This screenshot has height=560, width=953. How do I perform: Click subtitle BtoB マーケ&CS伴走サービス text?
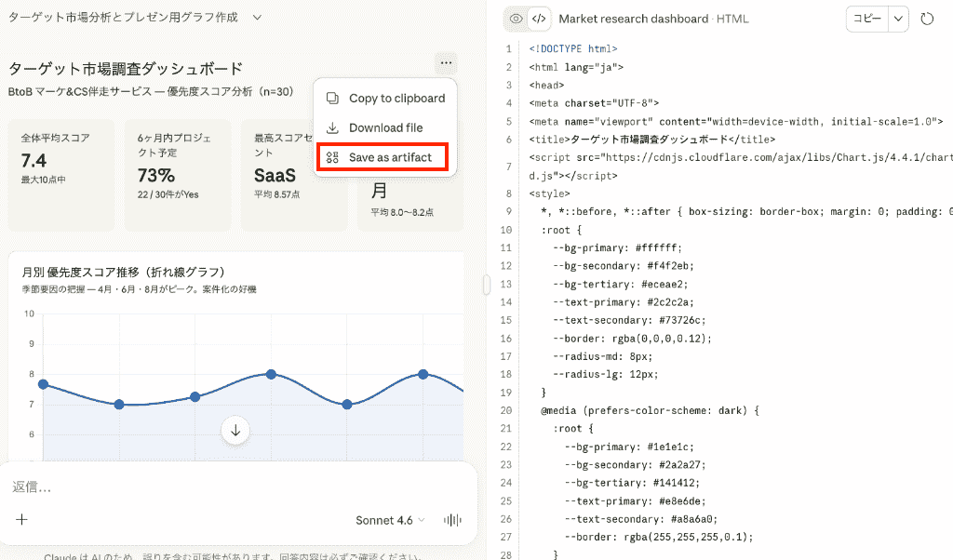[x=151, y=92]
